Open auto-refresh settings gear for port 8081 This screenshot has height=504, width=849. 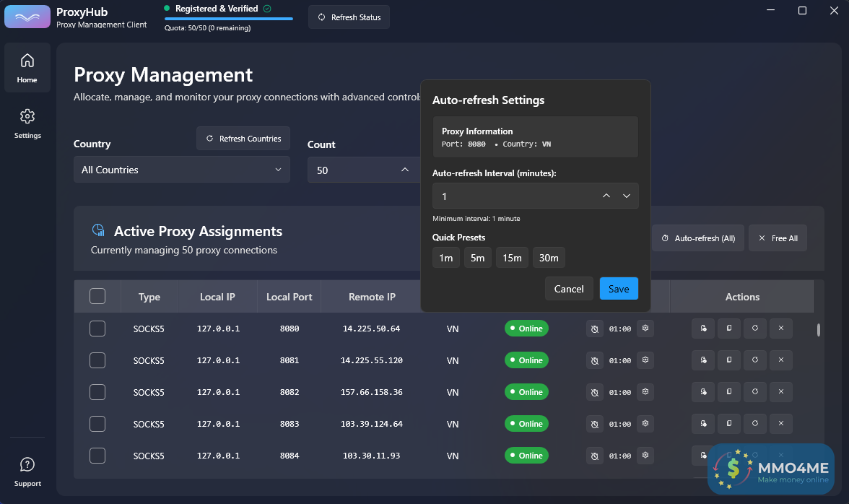pos(645,360)
